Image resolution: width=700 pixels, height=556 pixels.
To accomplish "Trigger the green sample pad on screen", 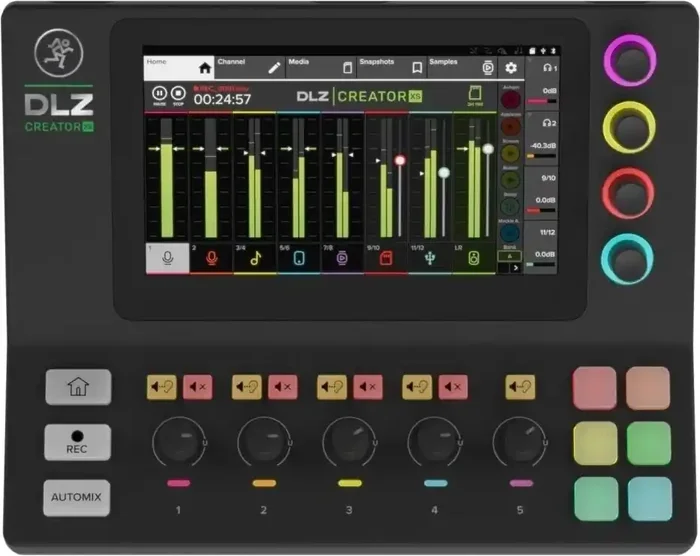I will coord(510,180).
